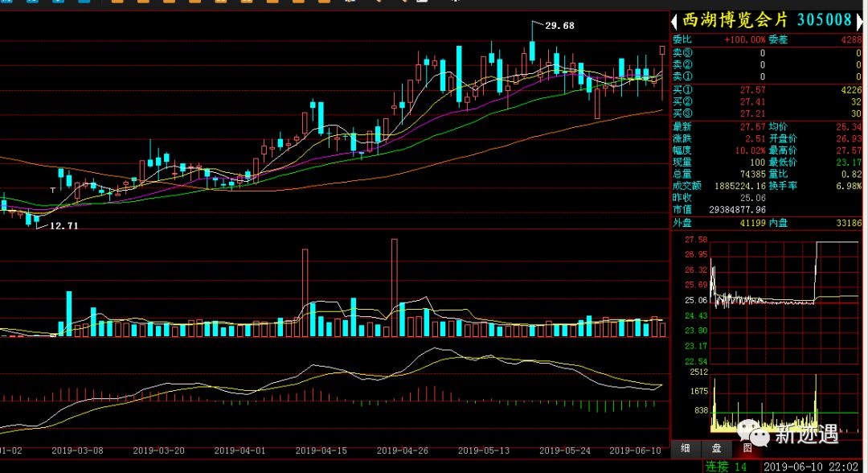
Task: Select the 买③ bid price 27.21
Action: tap(753, 113)
